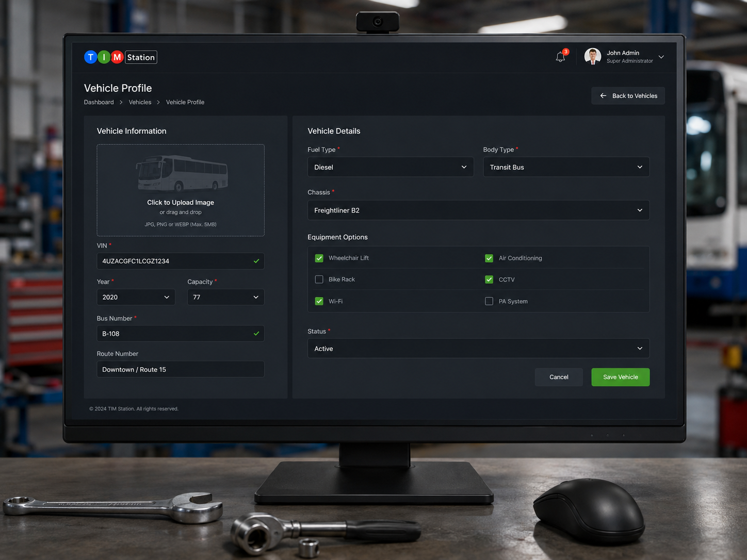Click the Save Vehicle button
Screen dimensions: 747x560
620,377
